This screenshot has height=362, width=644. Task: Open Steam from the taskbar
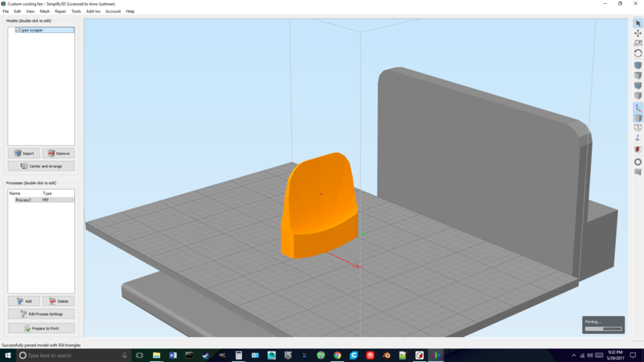pos(206,356)
